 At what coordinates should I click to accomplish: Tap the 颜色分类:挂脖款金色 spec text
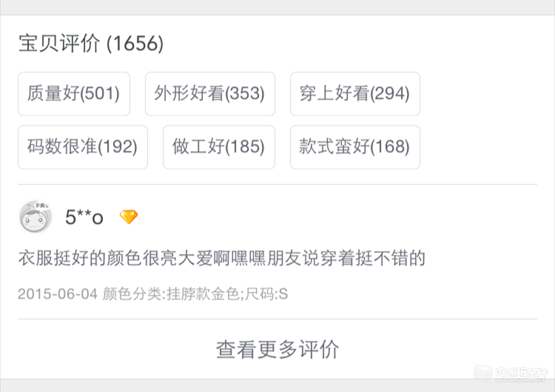171,294
